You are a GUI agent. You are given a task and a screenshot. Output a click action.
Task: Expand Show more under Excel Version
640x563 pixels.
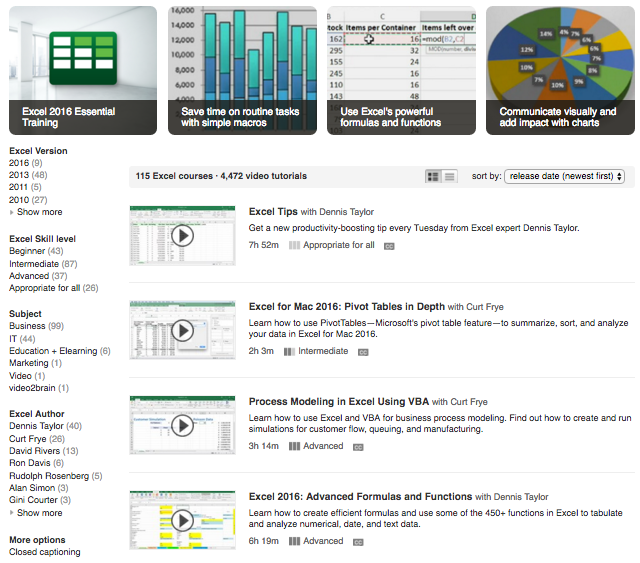[39, 212]
